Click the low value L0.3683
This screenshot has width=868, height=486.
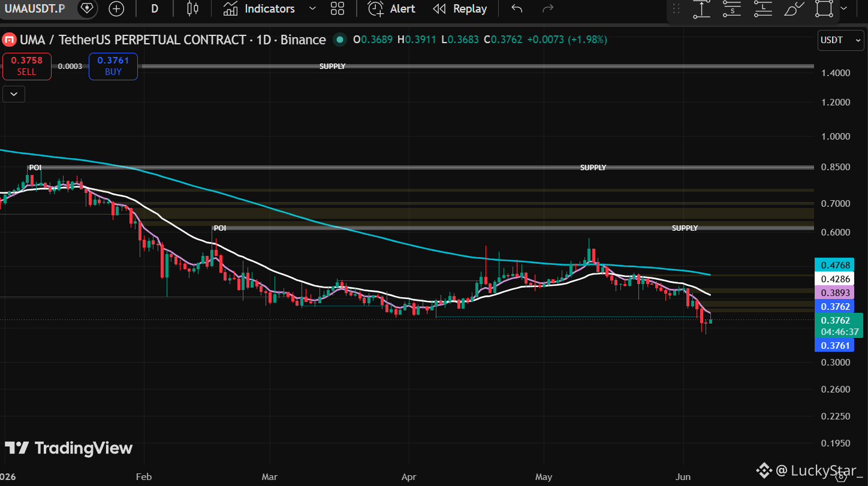coord(460,40)
